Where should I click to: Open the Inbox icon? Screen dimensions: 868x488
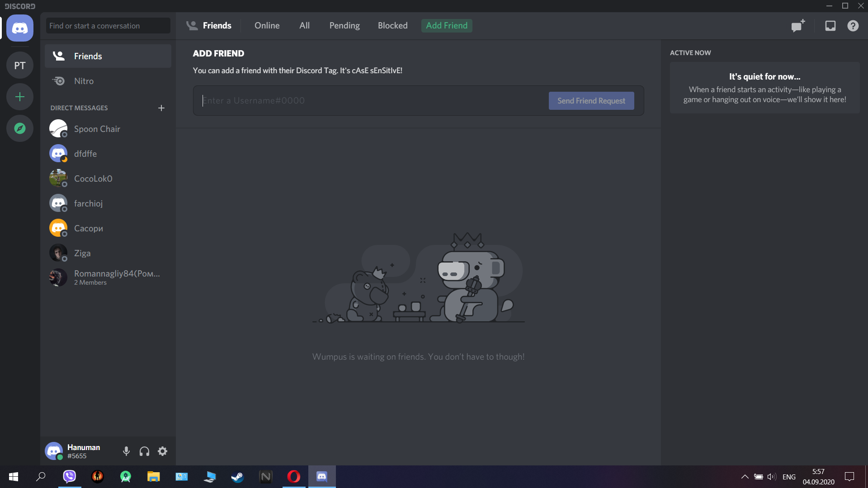tap(830, 26)
